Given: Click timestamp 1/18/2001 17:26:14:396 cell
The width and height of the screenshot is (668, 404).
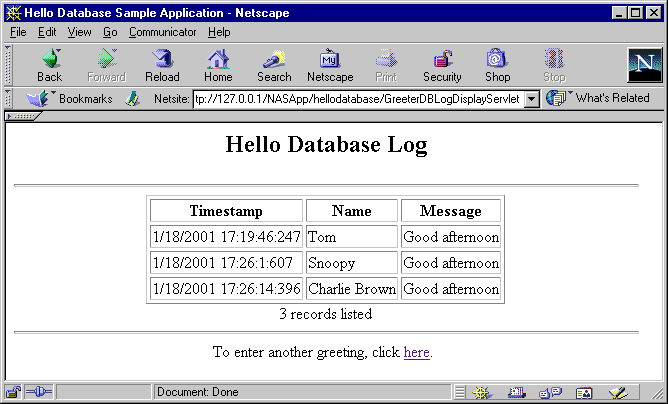Looking at the screenshot, I should click(226, 289).
